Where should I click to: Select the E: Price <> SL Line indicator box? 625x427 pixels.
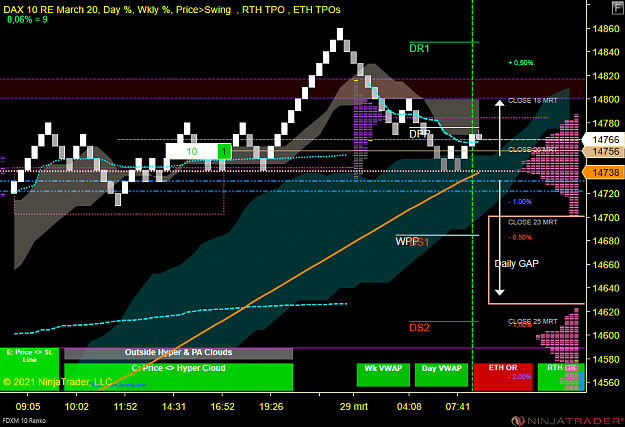click(x=29, y=369)
